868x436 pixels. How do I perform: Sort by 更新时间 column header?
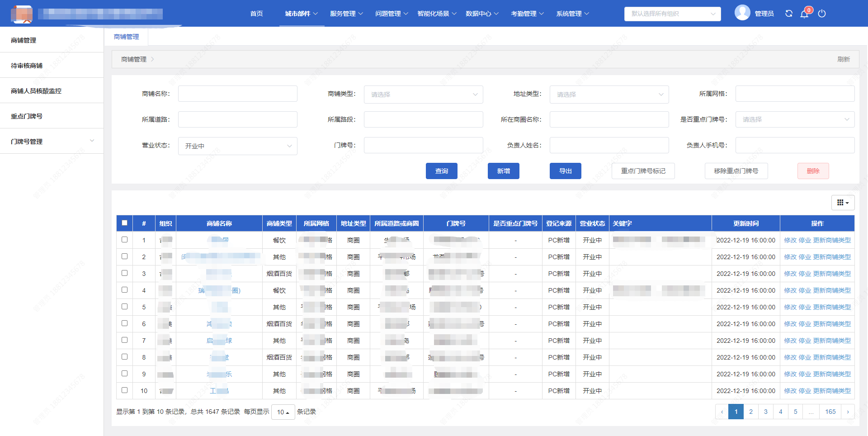point(746,223)
